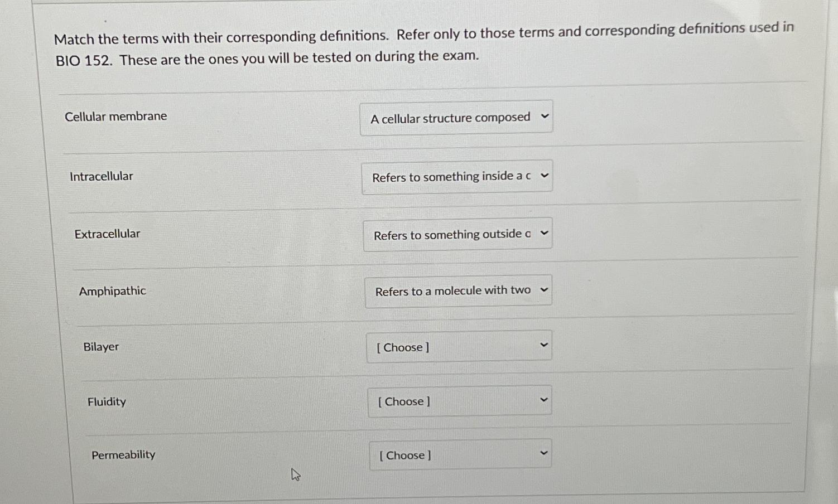The height and width of the screenshot is (504, 838).
Task: Select the term label Extracellular
Action: 107,234
